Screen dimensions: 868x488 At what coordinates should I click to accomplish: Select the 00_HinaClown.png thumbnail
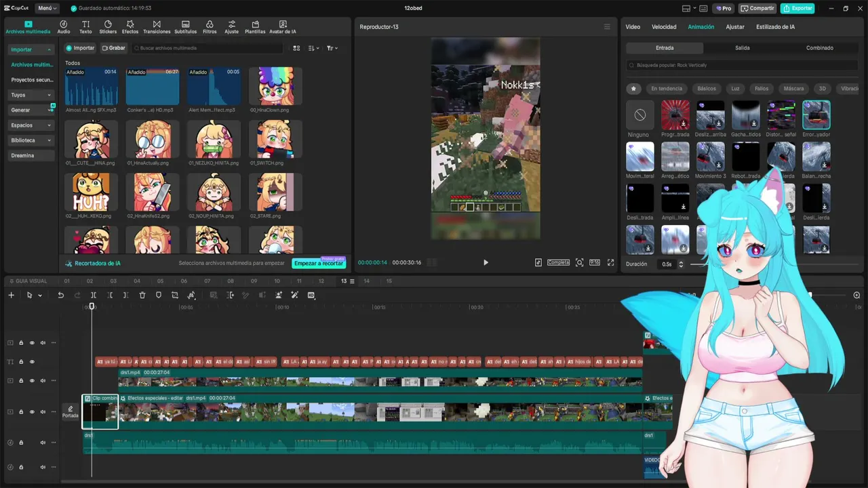pyautogui.click(x=275, y=86)
